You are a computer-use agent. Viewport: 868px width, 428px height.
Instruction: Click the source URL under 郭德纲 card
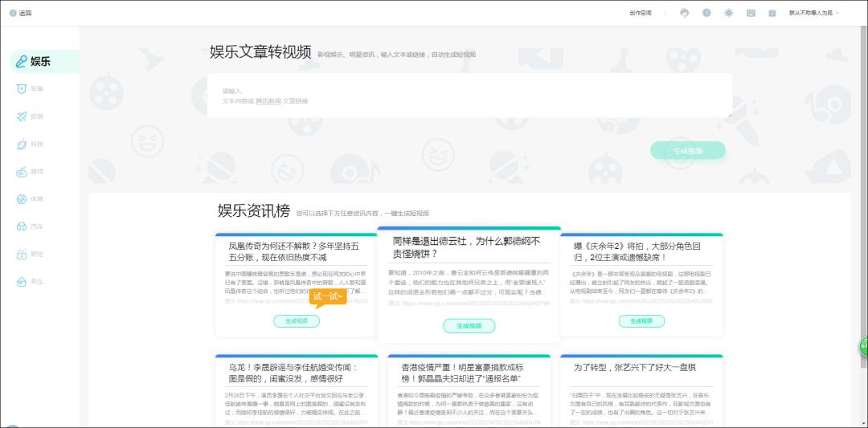tap(469, 304)
